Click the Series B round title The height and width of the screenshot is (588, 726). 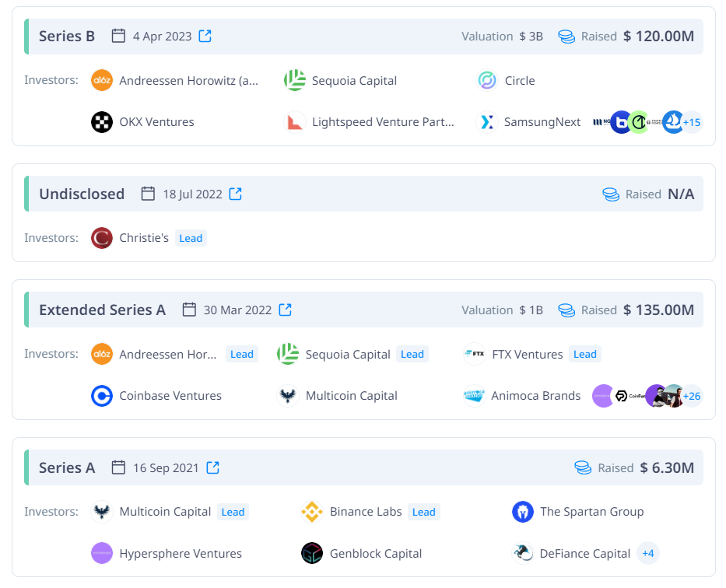coord(67,36)
